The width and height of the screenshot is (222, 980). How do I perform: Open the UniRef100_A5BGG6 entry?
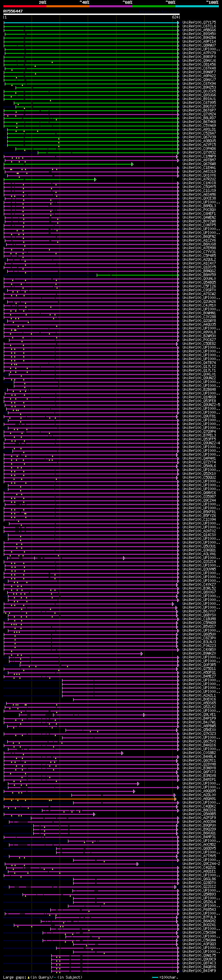click(x=199, y=30)
